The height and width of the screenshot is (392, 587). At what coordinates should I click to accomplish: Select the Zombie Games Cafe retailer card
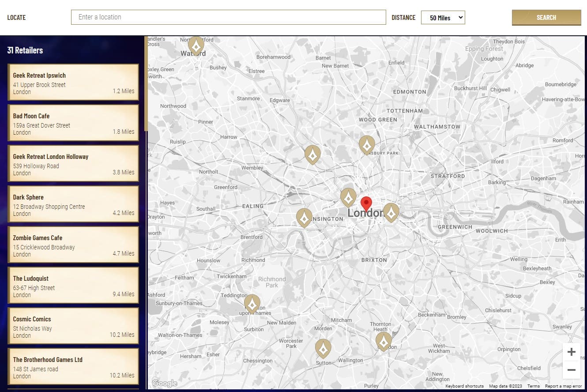[x=73, y=245]
